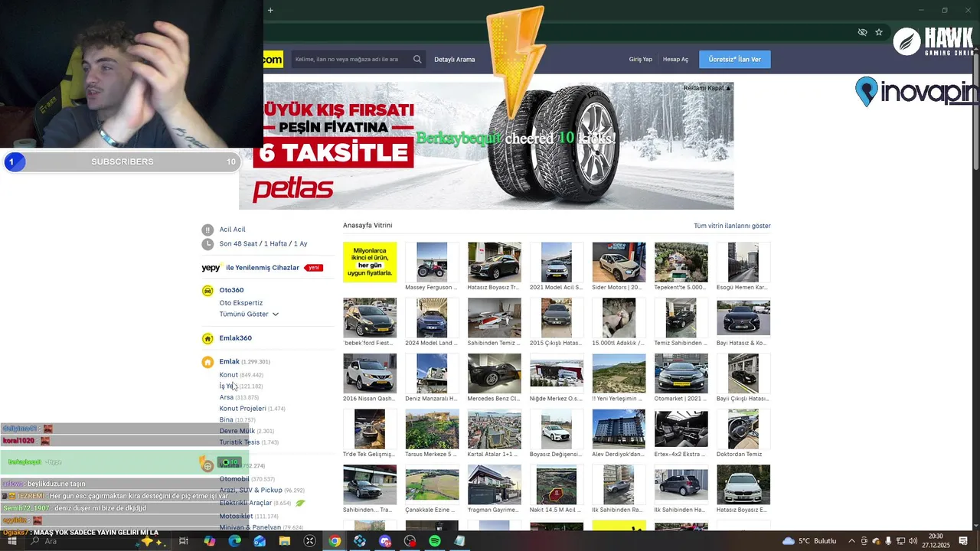Screen dimensions: 980x551
Task: Open Tüm vitrin ilanlarını göster
Action: (732, 226)
